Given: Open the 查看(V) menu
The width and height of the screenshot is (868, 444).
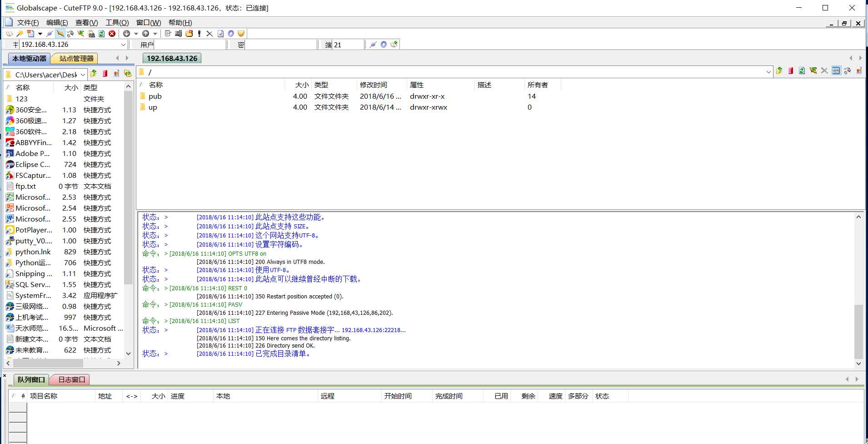Looking at the screenshot, I should [x=86, y=23].
